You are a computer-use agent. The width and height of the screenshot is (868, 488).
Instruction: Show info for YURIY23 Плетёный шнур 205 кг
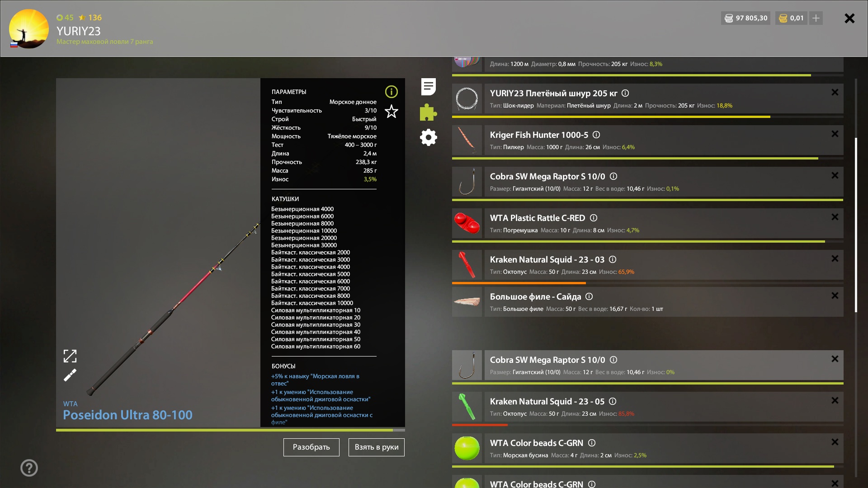click(625, 93)
